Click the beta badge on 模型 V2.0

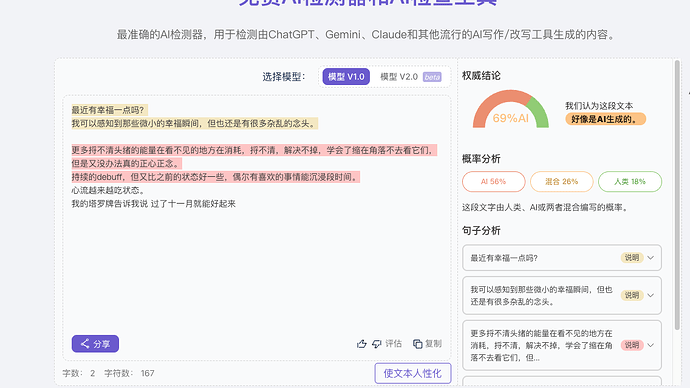[x=432, y=77]
